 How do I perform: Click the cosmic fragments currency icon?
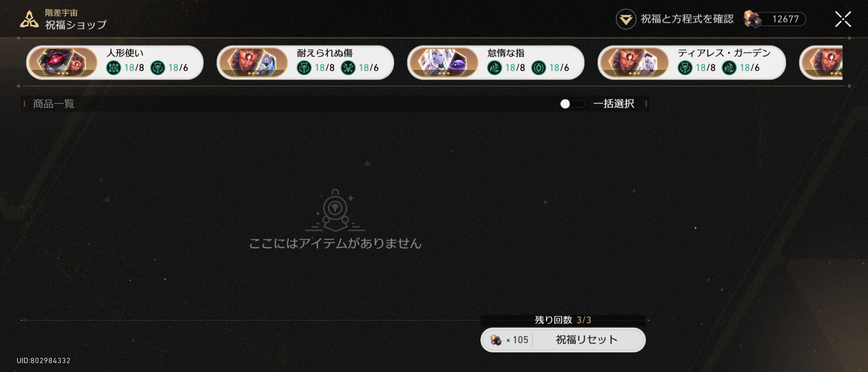click(753, 19)
